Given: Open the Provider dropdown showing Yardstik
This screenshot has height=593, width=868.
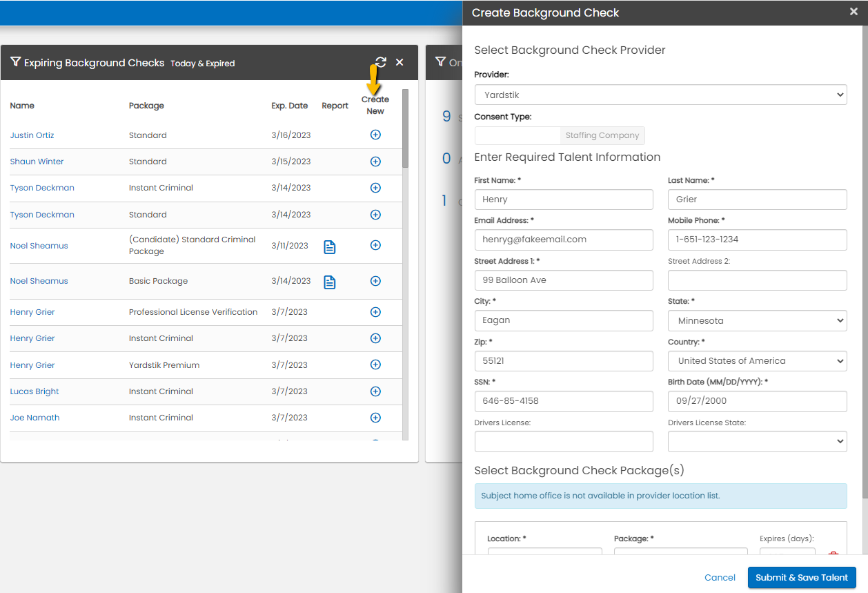Looking at the screenshot, I should point(660,95).
